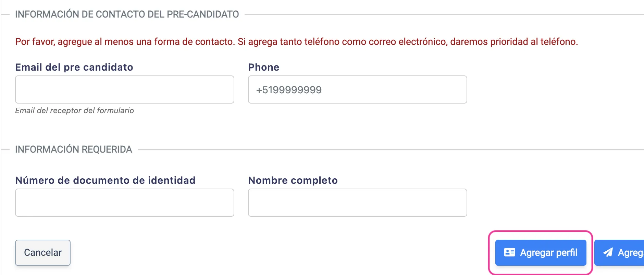Select the Phone field label
The image size is (644, 275).
coord(263,67)
